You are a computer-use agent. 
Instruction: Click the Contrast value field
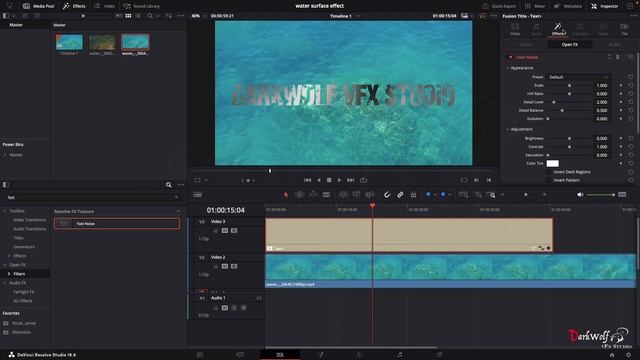[602, 147]
